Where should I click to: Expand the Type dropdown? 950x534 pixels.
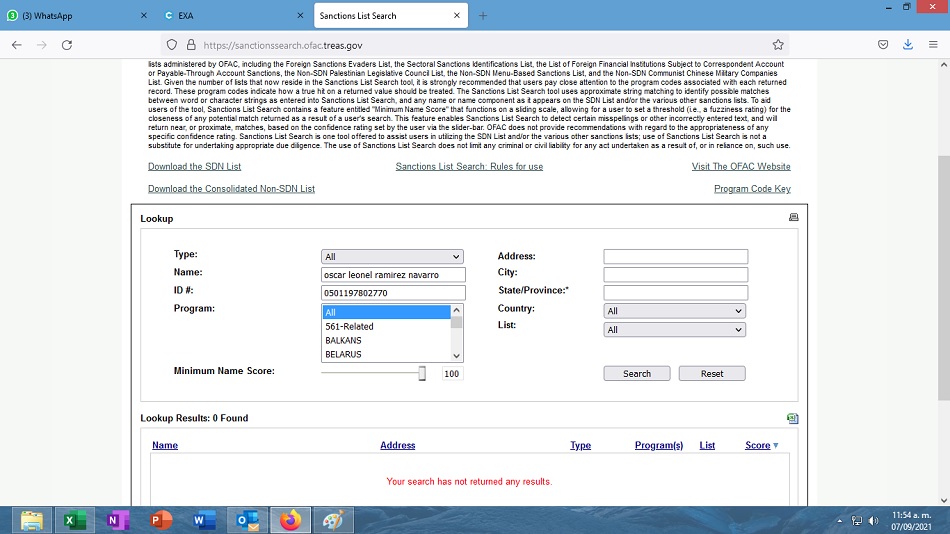click(393, 257)
